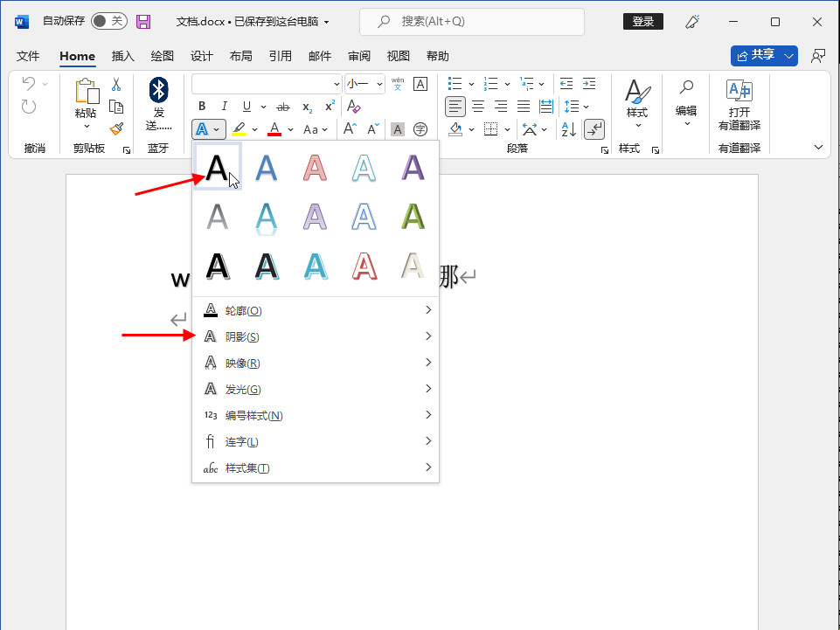Click the phonetic guide wén icon
The image size is (840, 630).
click(398, 84)
